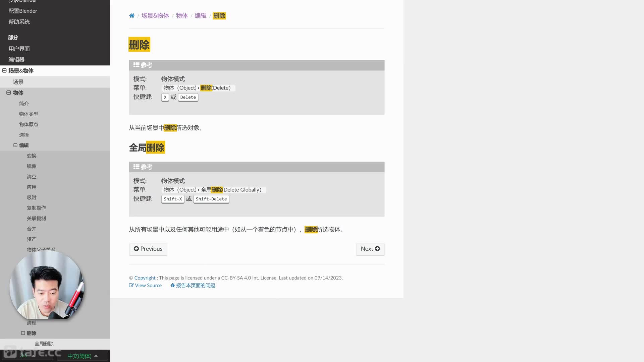Viewport: 644px width, 362px height.
Task: Click the list icon in the second 参考 header
Action: pos(136,167)
